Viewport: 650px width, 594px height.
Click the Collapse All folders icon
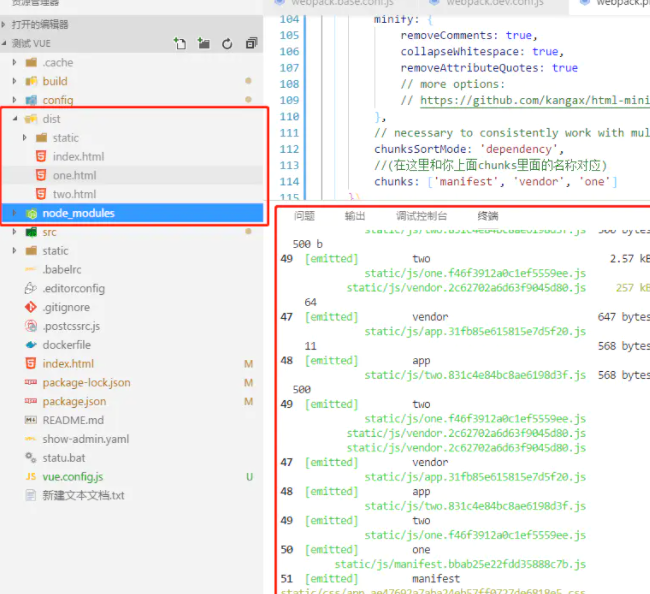tap(251, 43)
